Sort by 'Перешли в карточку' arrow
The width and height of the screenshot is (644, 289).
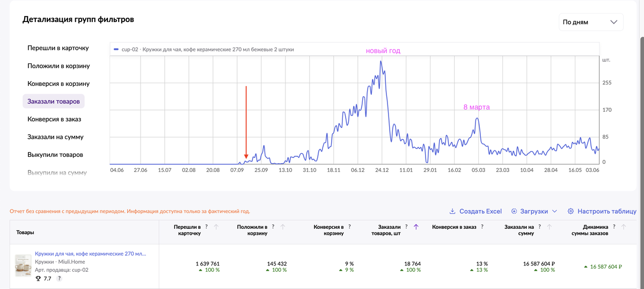point(216,227)
